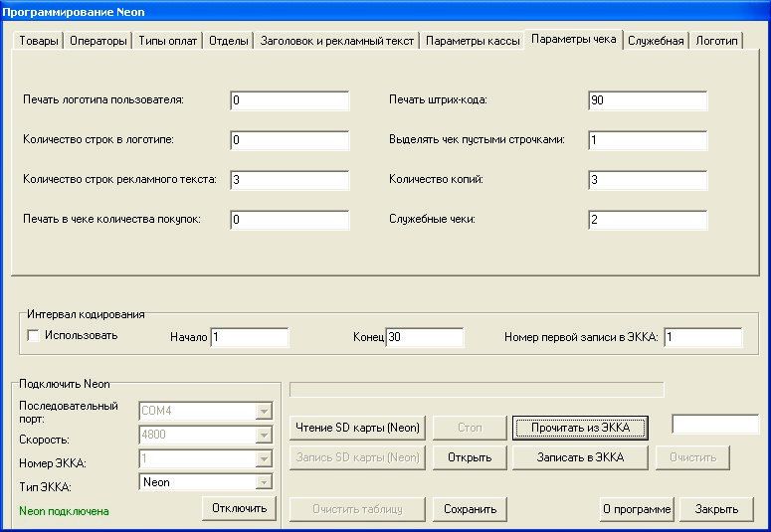The image size is (771, 532).
Task: Click the Очистить button
Action: point(692,457)
